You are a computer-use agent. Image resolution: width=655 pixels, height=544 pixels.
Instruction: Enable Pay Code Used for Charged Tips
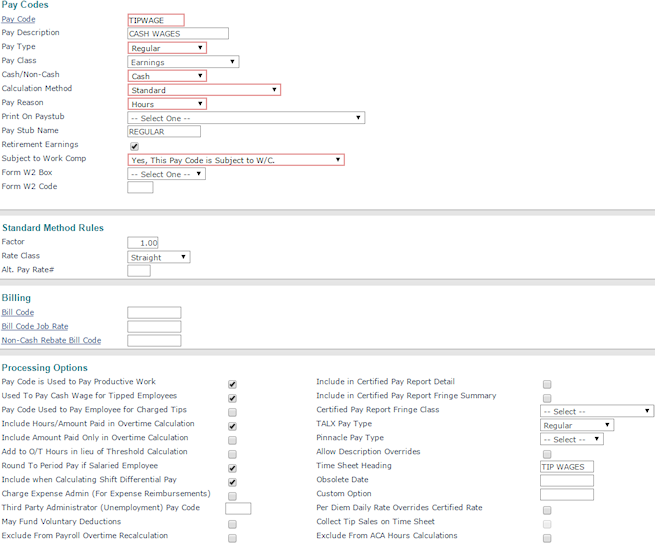click(232, 411)
